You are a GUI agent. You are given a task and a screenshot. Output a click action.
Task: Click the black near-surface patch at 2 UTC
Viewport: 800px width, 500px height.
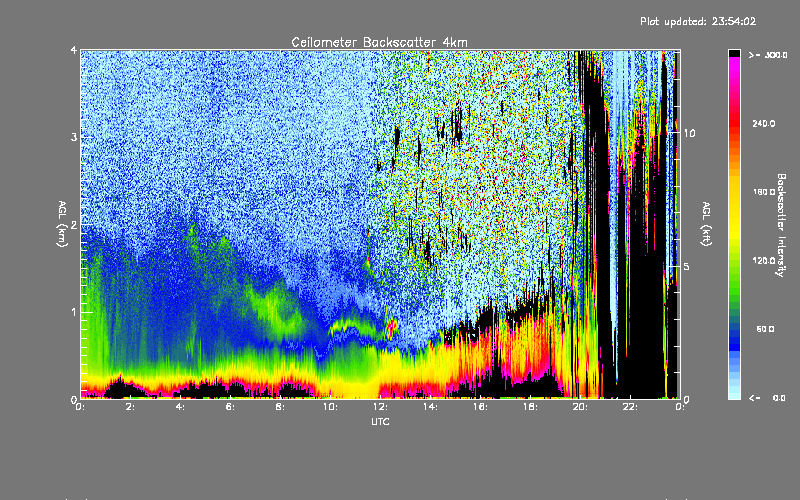[119, 389]
